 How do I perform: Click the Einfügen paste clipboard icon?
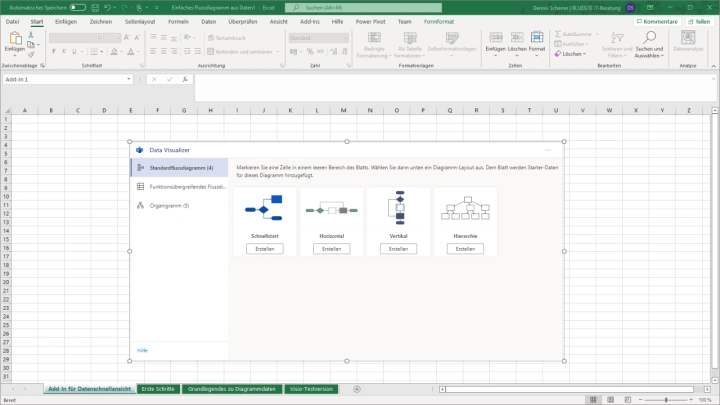point(15,38)
